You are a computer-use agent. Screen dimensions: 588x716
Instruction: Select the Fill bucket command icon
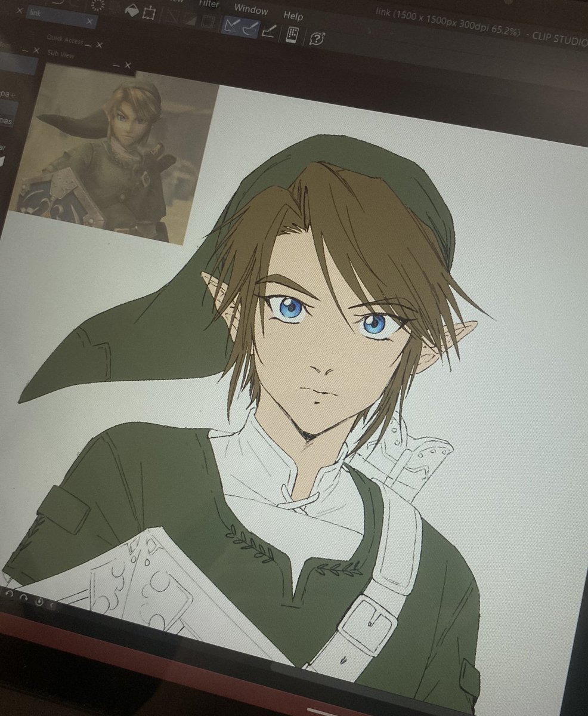(132, 10)
